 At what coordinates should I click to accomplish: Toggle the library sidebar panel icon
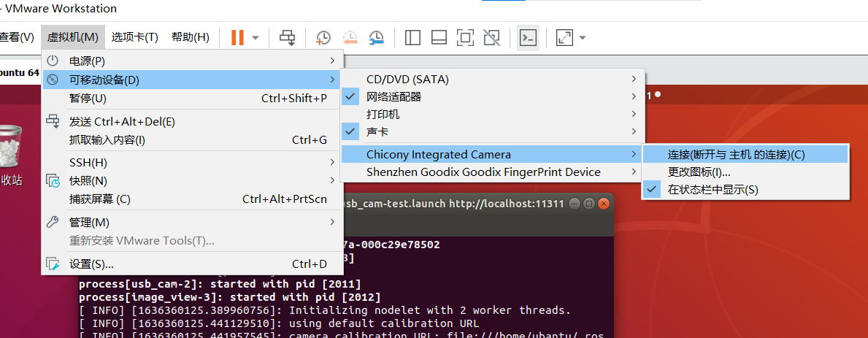412,38
